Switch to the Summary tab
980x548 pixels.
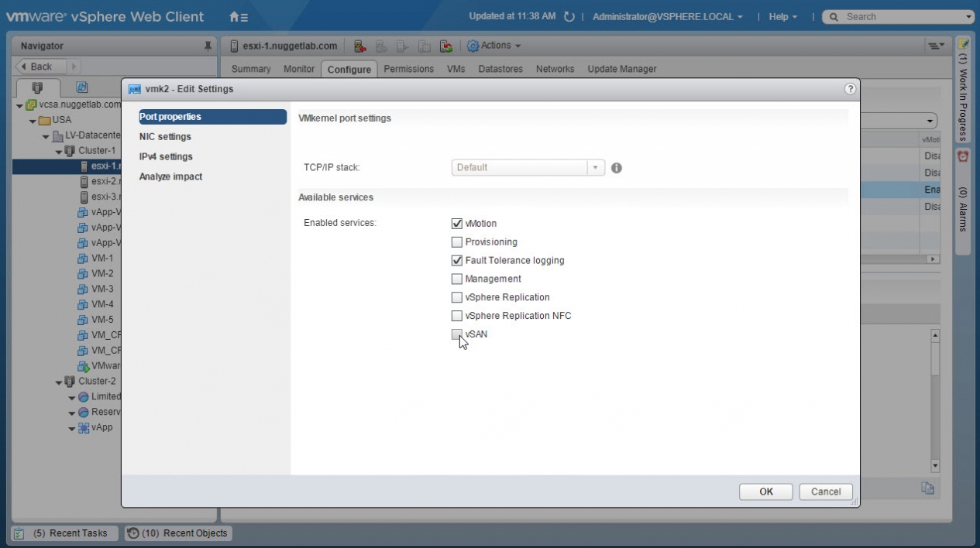251,69
